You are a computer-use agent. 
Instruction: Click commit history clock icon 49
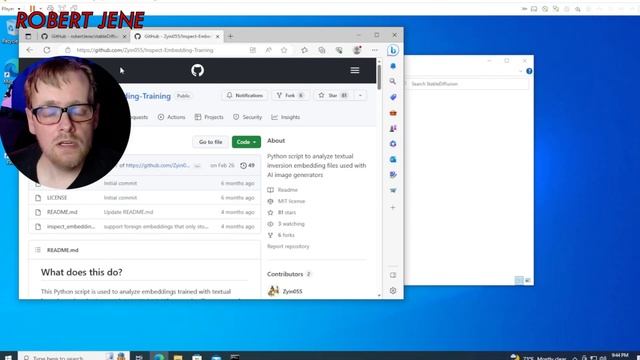coord(247,165)
